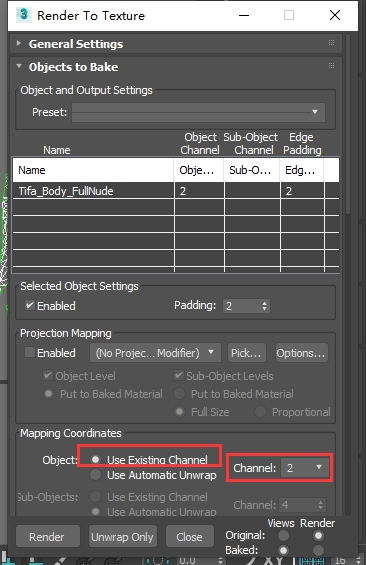Open the Object Channel 2 dropdown
This screenshot has height=565, width=366.
[304, 468]
